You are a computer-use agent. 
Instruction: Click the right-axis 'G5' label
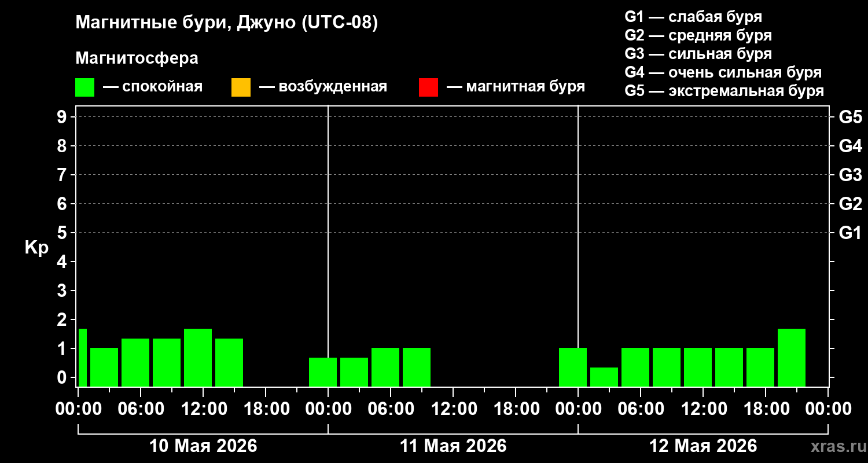pos(850,117)
